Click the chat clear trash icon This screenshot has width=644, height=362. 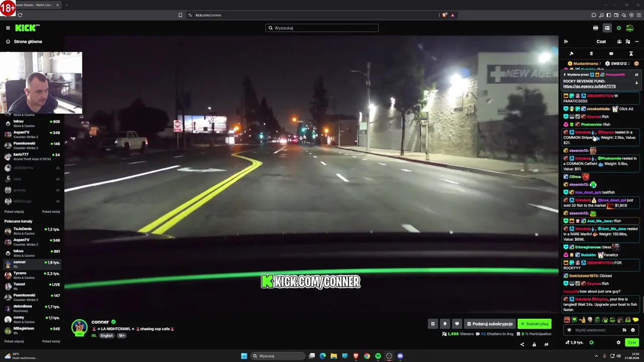click(591, 54)
